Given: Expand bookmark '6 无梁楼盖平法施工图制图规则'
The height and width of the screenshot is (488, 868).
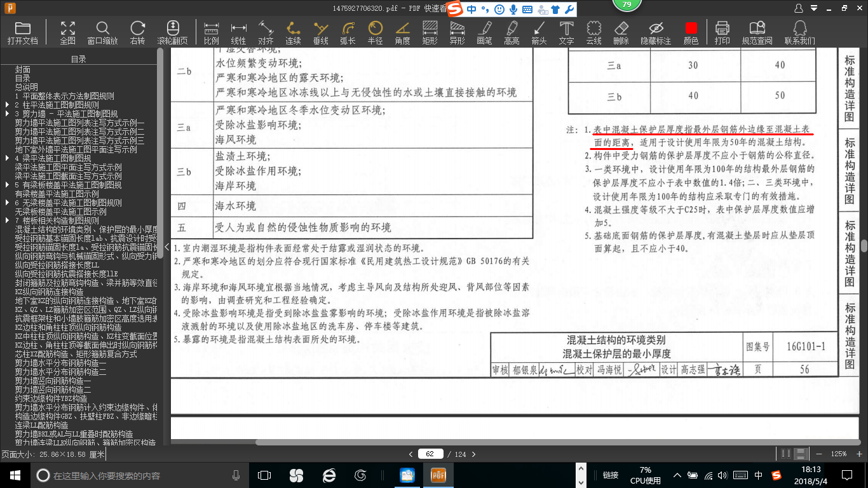Looking at the screenshot, I should [x=8, y=203].
